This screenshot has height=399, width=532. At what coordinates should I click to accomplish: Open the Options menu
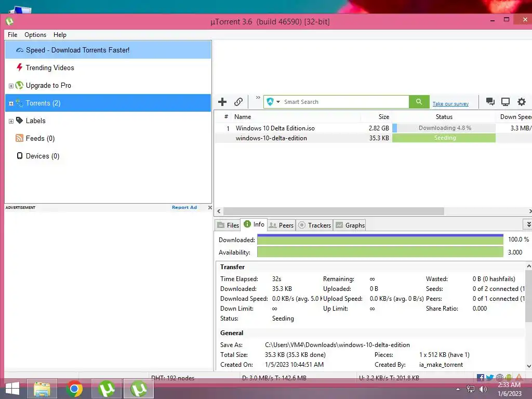(35, 35)
